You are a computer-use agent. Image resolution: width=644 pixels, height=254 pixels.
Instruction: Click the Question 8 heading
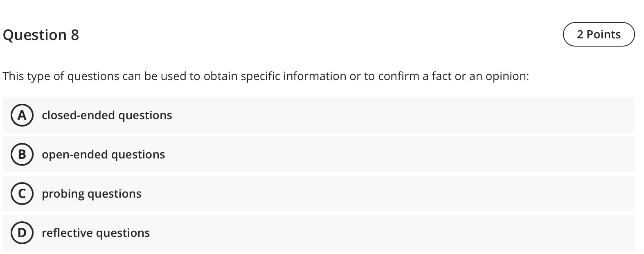coord(41,35)
